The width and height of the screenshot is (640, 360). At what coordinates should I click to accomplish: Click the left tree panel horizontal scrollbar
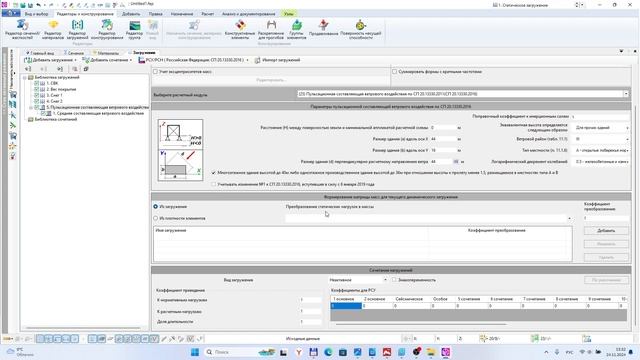pyautogui.click(x=83, y=328)
